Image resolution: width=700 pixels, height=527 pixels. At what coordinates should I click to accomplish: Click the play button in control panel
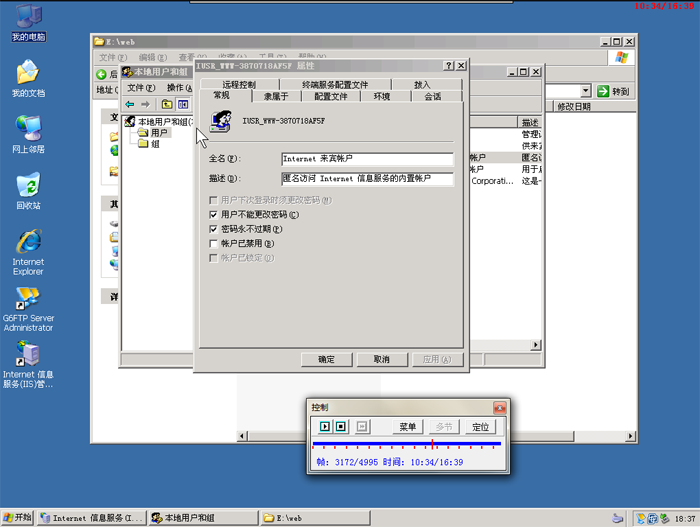[x=325, y=427]
